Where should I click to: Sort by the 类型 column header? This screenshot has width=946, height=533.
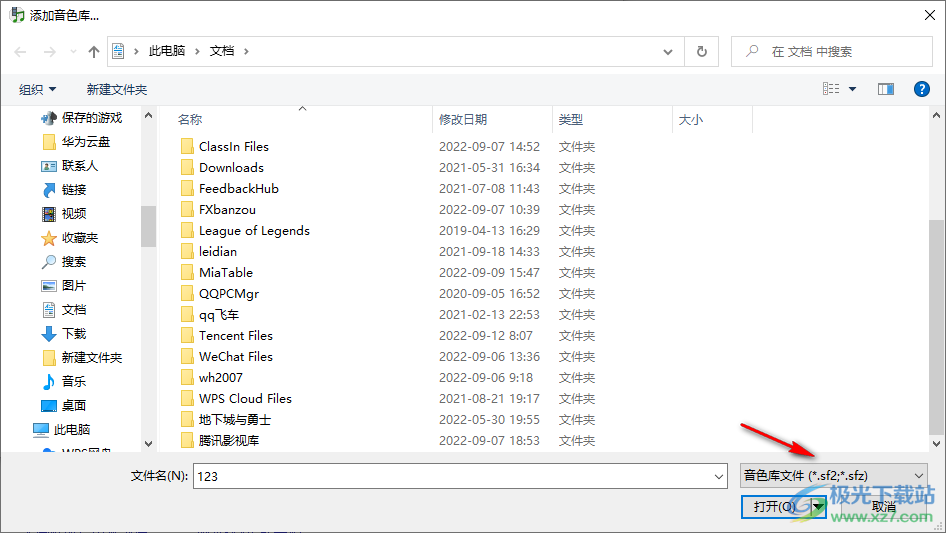coord(571,120)
